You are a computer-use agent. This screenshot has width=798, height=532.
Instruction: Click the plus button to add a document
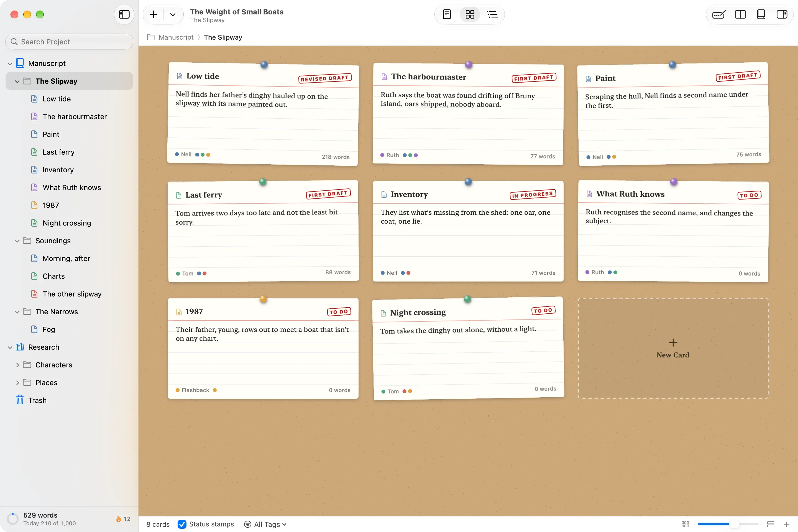153,14
